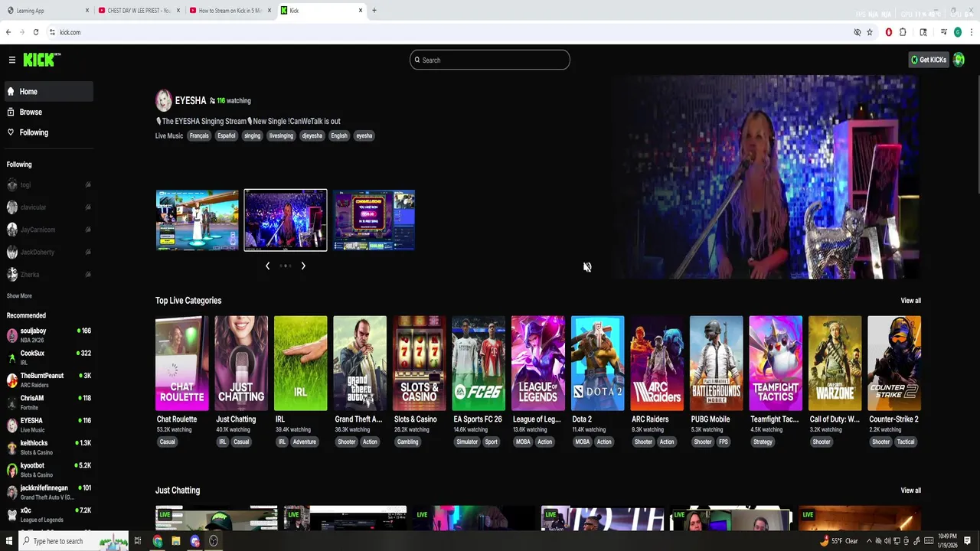The width and height of the screenshot is (980, 551).
Task: Bookmark this page with the star icon
Action: (870, 32)
